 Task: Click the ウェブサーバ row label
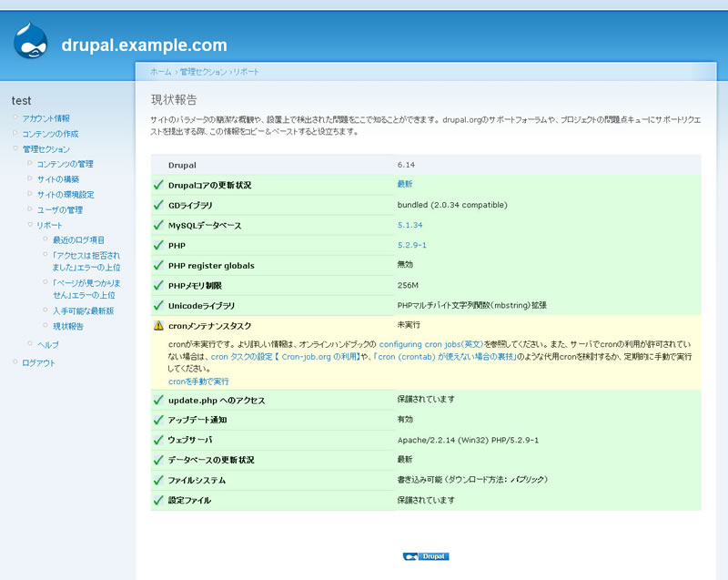(x=190, y=440)
